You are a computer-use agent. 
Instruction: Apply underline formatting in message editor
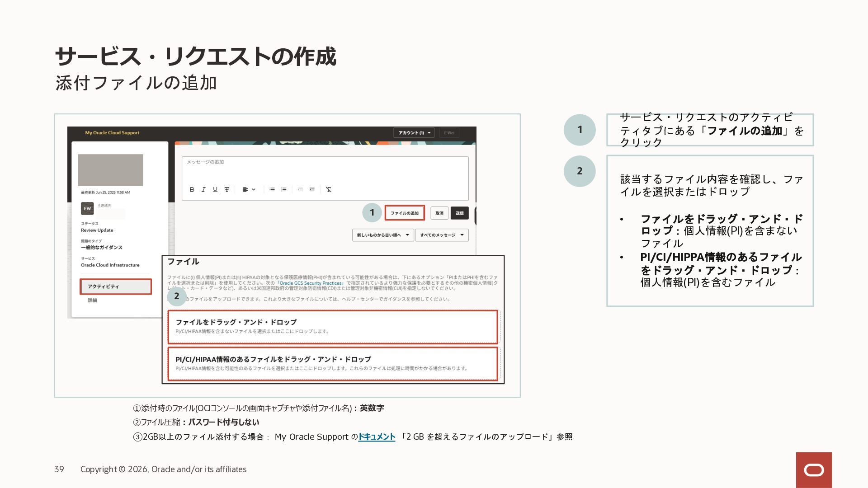point(215,189)
